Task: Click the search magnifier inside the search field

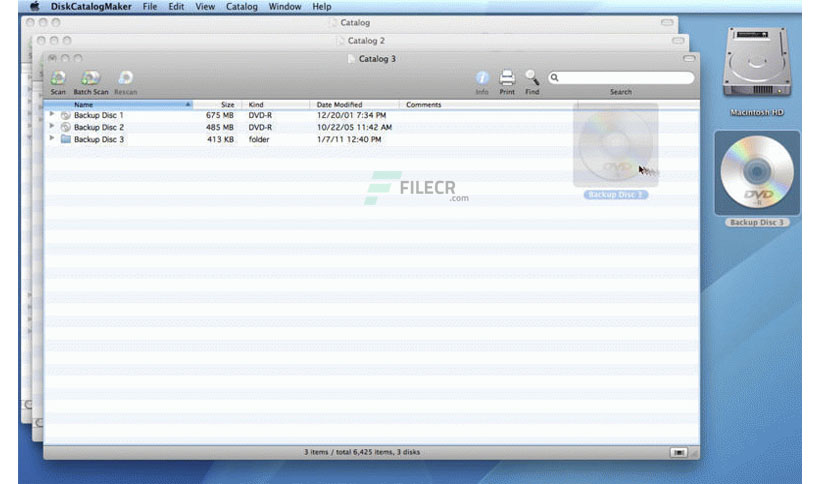Action: (x=554, y=78)
